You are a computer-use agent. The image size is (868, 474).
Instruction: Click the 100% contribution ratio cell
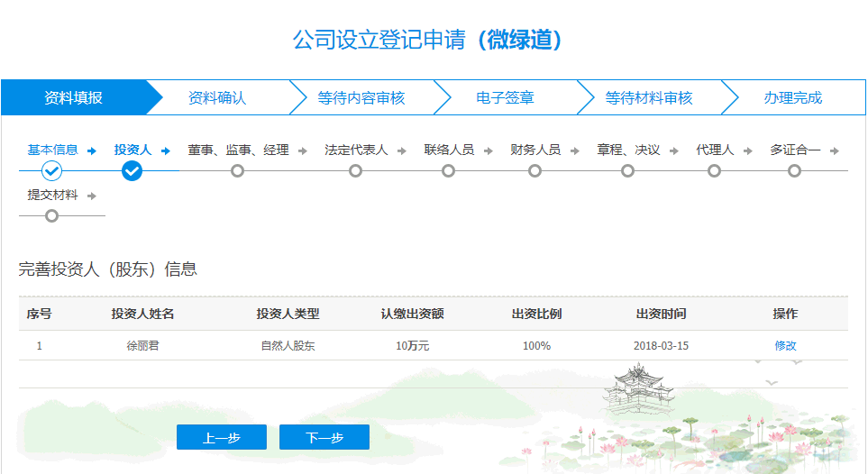pos(536,345)
